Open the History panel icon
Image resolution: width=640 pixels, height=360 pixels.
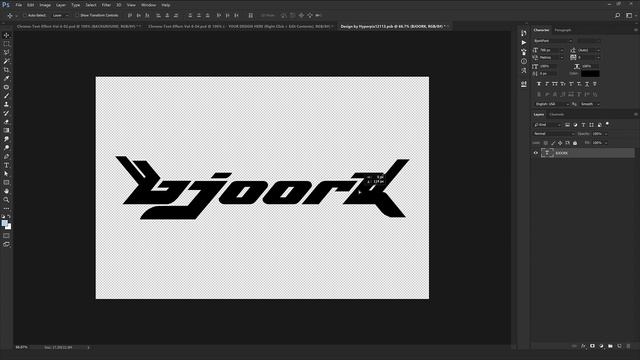(524, 33)
